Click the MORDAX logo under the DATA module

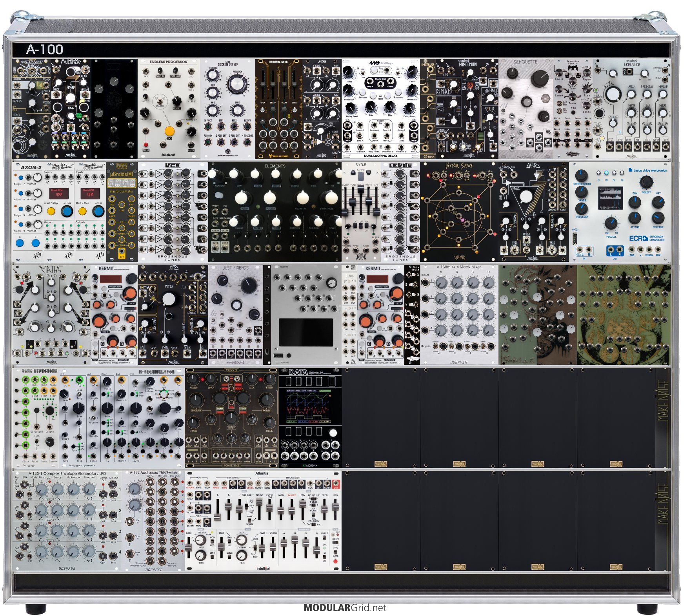pyautogui.click(x=310, y=466)
